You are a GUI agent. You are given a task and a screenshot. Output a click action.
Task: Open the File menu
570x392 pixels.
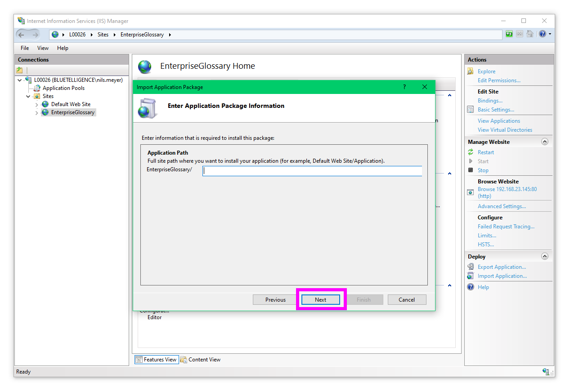coord(25,48)
